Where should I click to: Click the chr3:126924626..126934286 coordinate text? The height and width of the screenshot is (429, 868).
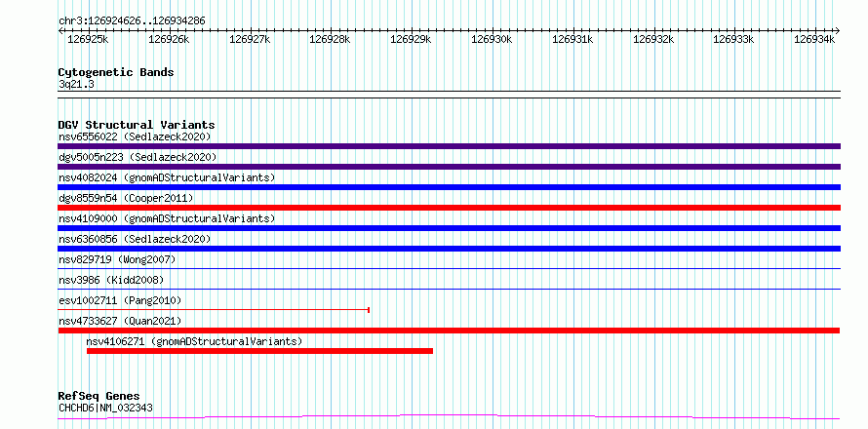coord(132,21)
